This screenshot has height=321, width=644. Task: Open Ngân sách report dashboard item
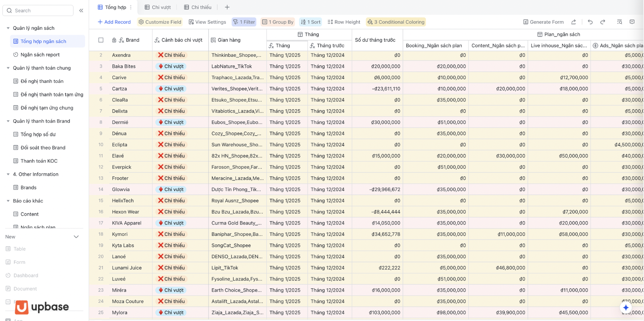coord(40,55)
